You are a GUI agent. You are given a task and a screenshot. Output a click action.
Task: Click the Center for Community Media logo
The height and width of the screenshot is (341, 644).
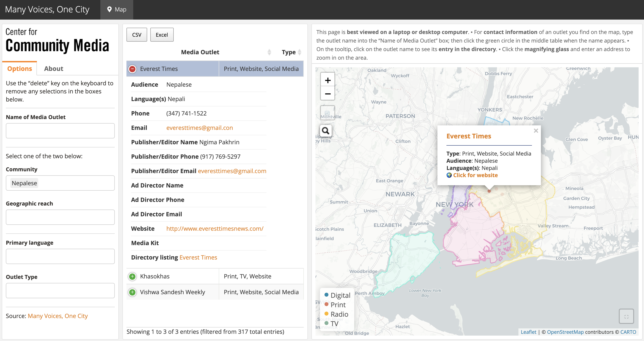click(57, 40)
